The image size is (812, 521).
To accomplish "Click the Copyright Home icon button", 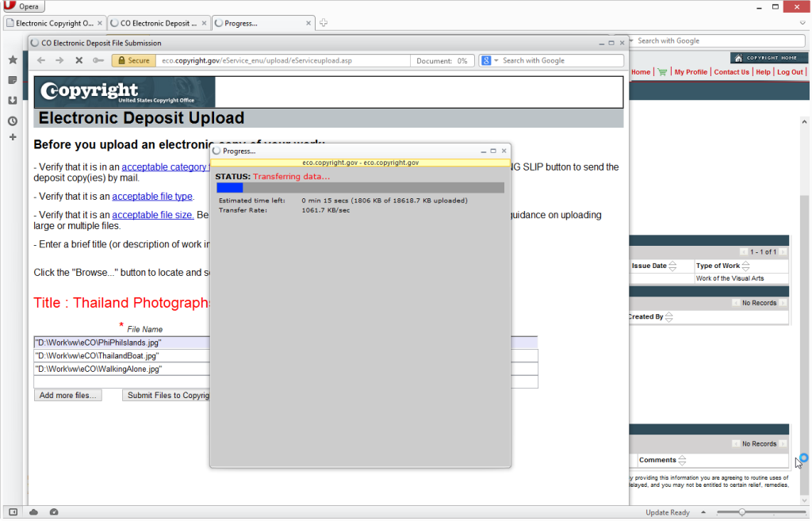I will [768, 58].
